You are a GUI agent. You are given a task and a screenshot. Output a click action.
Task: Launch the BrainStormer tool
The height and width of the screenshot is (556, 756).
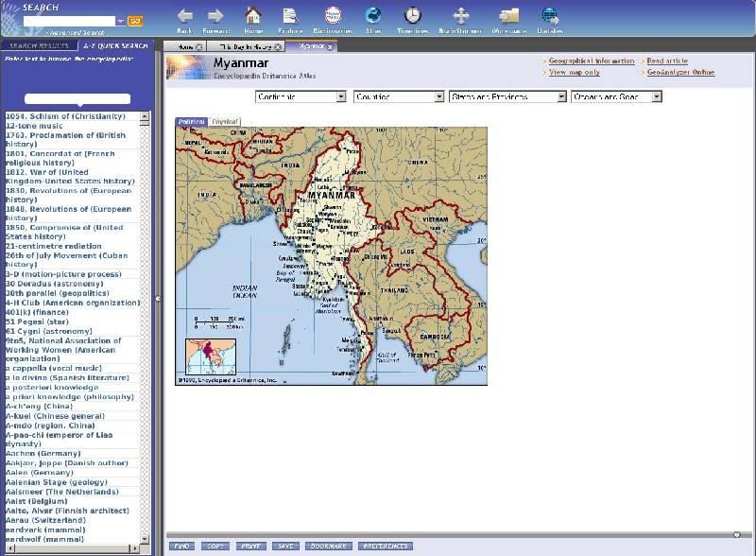460,16
